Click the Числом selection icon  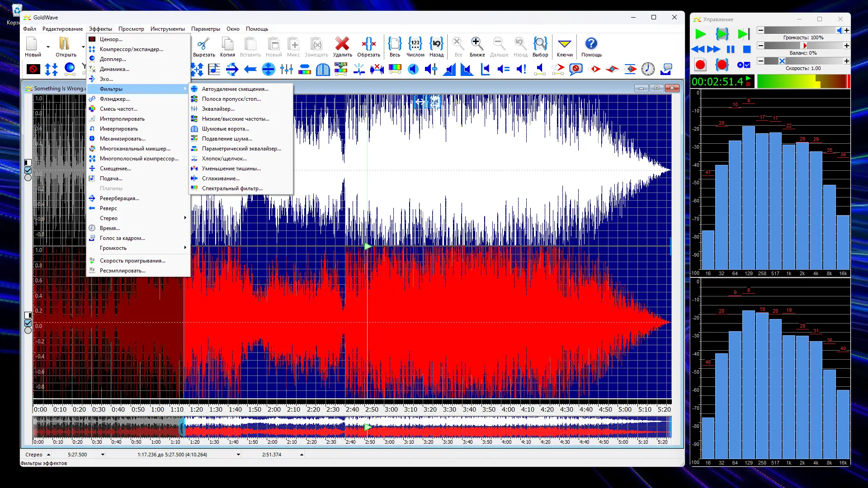coord(415,44)
